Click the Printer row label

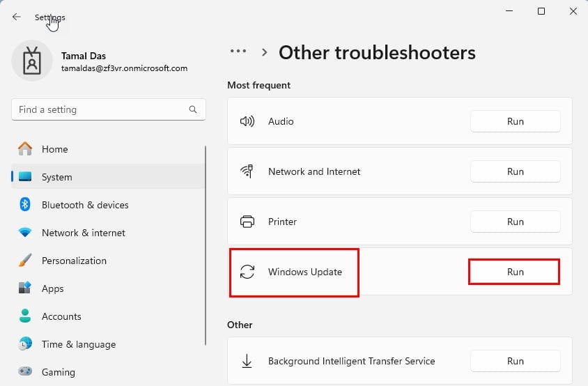(x=282, y=222)
